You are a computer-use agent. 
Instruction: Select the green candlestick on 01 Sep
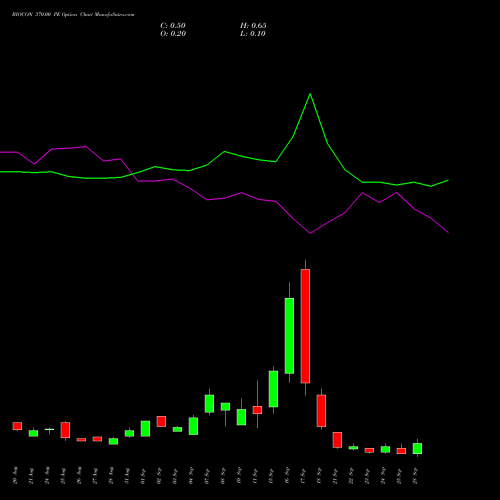[x=145, y=429]
